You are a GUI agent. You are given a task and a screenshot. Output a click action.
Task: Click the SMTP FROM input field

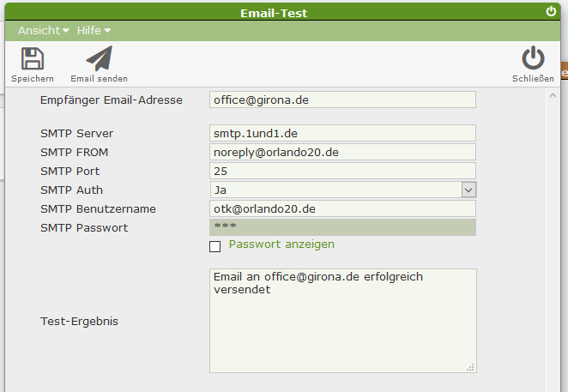pyautogui.click(x=342, y=152)
